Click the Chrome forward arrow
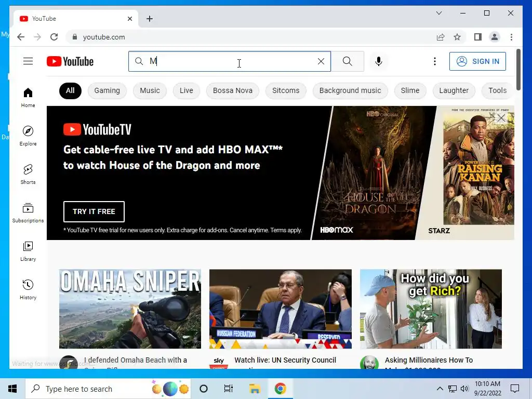Image resolution: width=532 pixels, height=399 pixels. click(37, 37)
